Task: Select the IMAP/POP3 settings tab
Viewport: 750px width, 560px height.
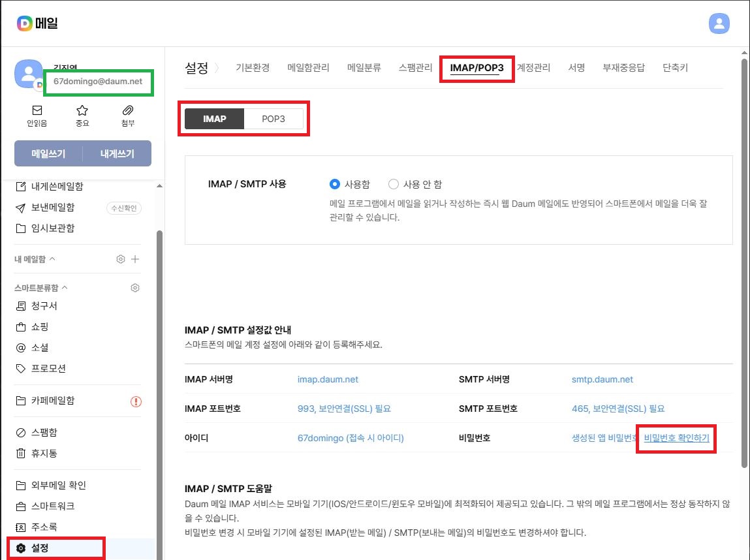Action: coord(477,68)
